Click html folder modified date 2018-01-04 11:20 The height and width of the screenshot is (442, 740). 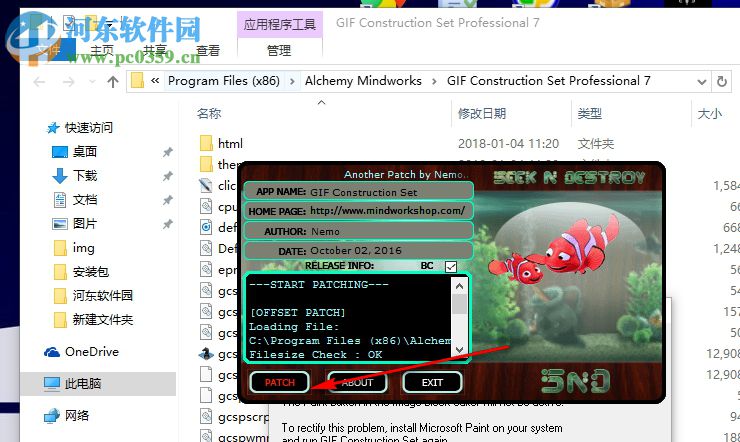[x=508, y=143]
